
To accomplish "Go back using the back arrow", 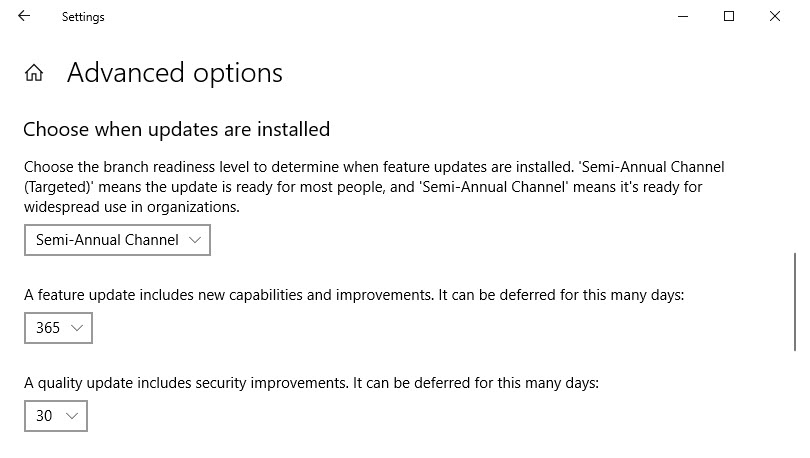I will (x=24, y=16).
